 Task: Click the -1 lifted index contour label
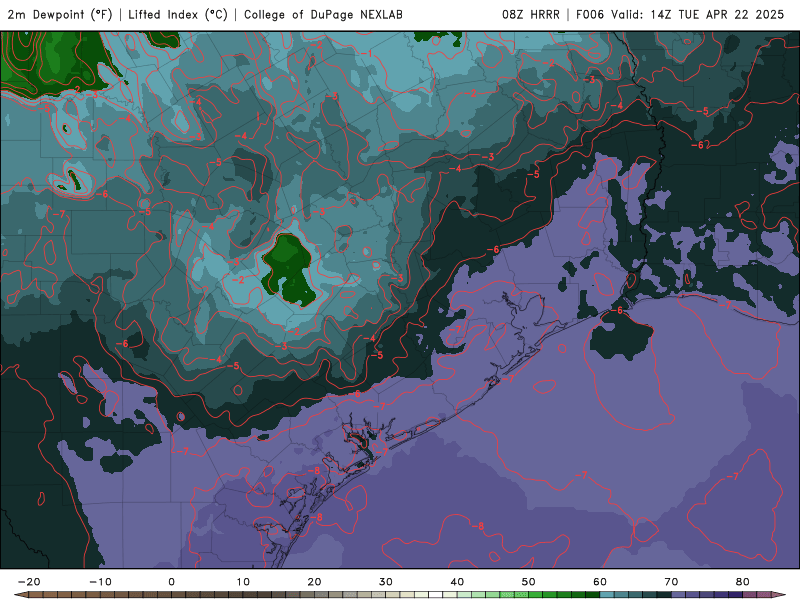click(x=367, y=54)
